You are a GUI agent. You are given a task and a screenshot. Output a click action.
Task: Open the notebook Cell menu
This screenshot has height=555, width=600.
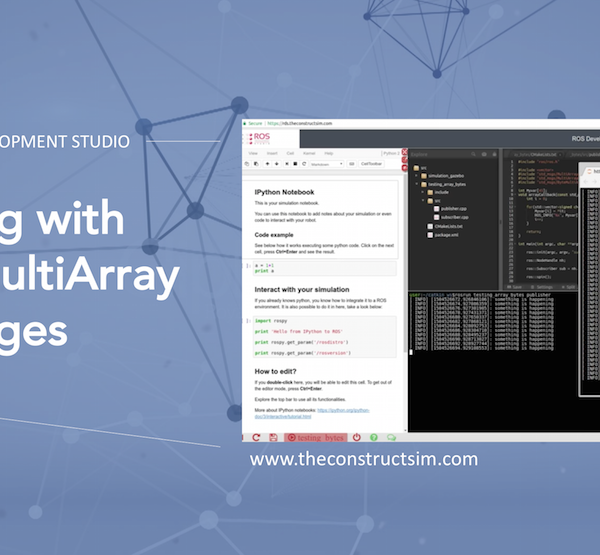coord(290,153)
